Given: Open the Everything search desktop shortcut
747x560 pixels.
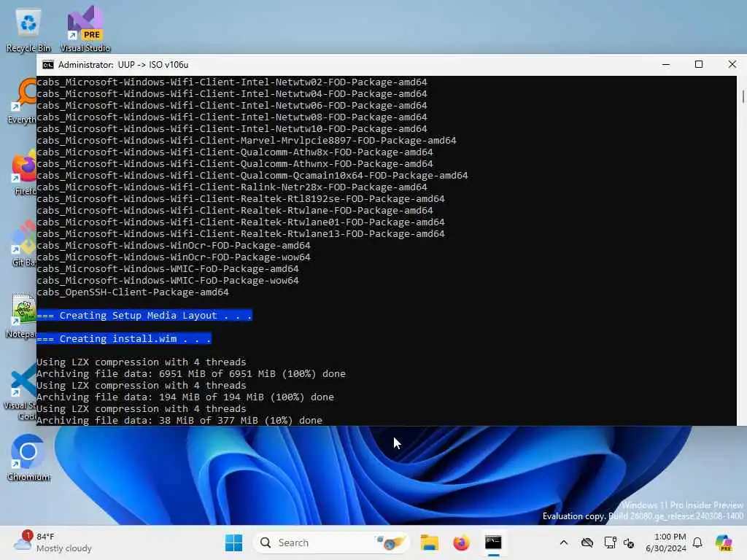Looking at the screenshot, I should click(x=23, y=101).
